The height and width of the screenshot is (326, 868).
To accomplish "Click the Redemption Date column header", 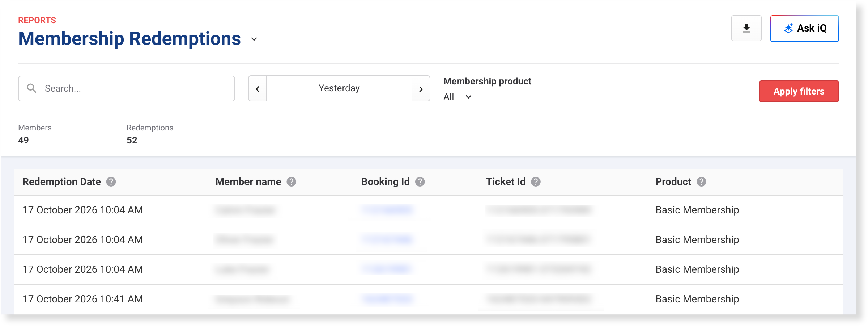I will click(61, 182).
